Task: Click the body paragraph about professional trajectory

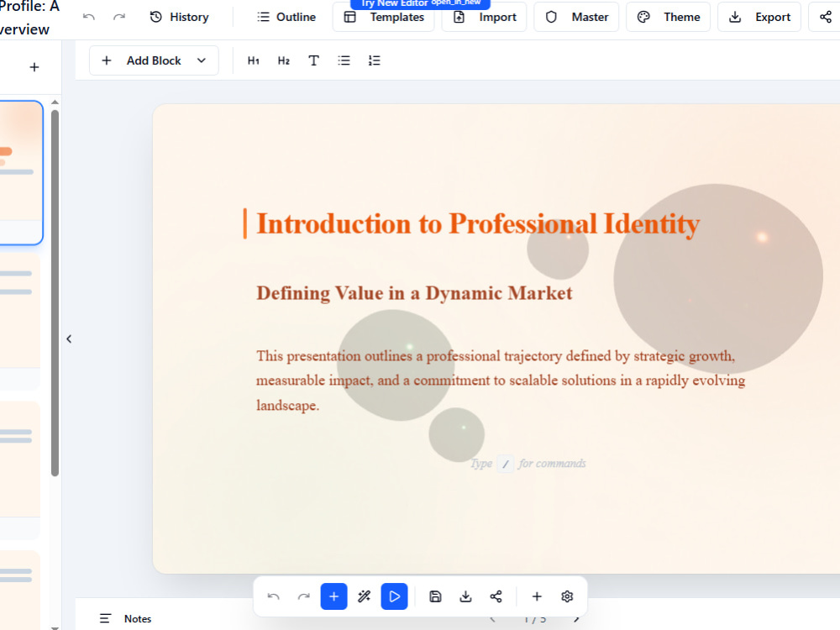Action: coord(501,381)
